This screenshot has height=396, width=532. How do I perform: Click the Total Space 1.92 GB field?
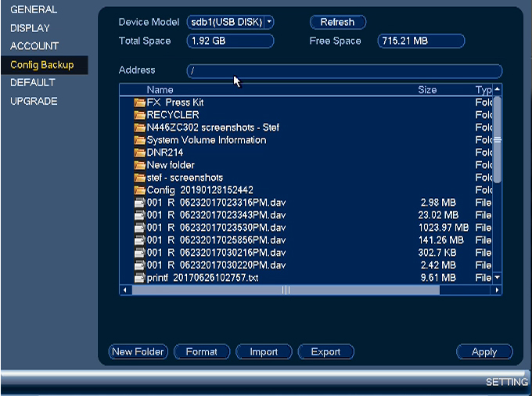click(x=230, y=41)
